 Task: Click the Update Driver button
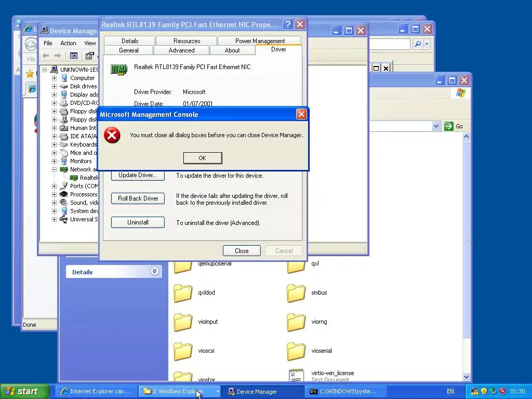click(x=138, y=176)
